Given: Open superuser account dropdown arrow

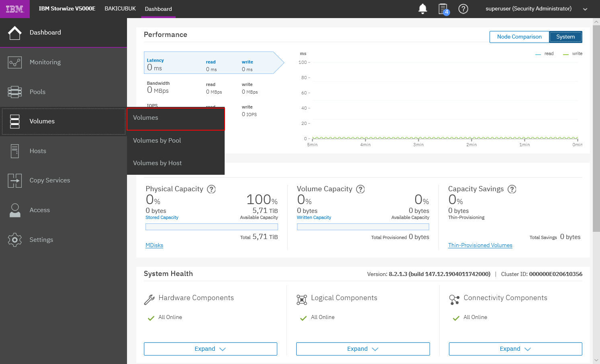Looking at the screenshot, I should (x=585, y=9).
